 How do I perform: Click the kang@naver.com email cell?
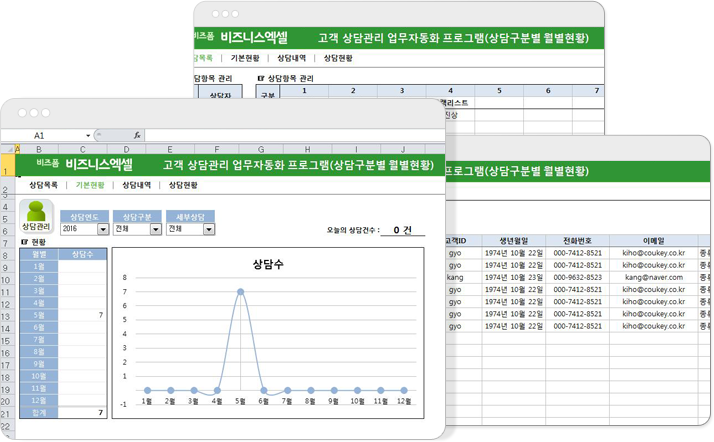(x=653, y=277)
